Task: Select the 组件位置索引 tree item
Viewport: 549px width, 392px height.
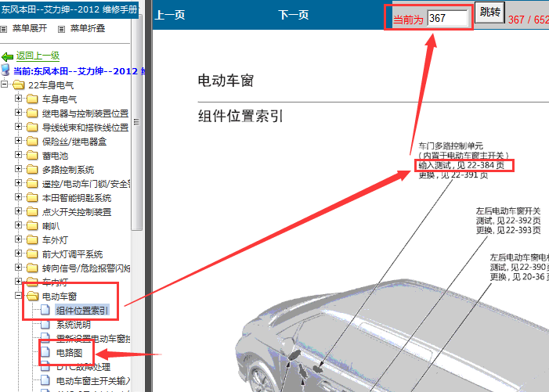Action: (x=82, y=310)
